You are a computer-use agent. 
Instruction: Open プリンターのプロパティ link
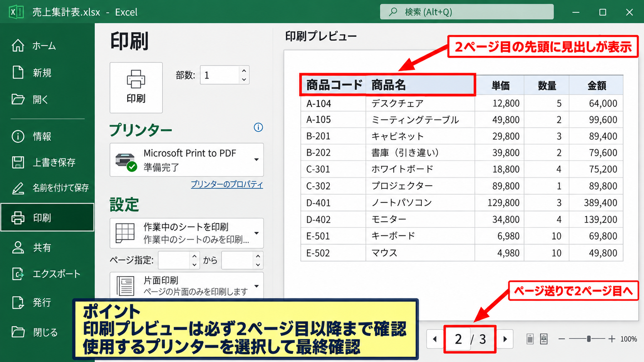[x=227, y=184]
